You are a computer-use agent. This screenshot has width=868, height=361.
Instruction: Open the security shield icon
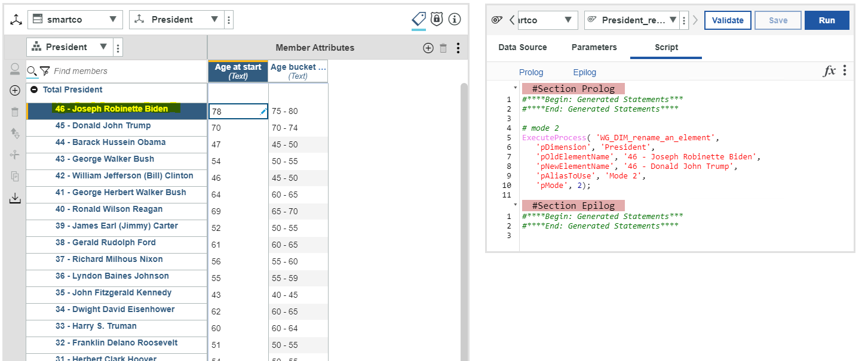437,20
